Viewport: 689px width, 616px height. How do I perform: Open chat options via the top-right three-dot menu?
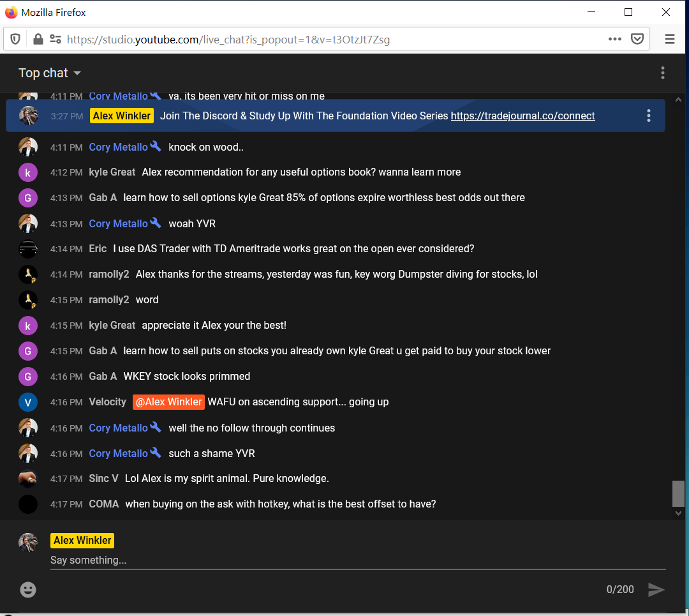663,73
